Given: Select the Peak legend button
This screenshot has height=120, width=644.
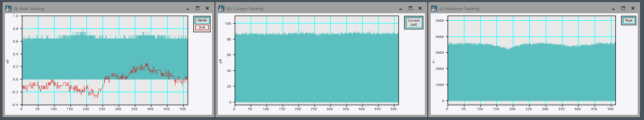Looking at the screenshot, I should click(x=629, y=21).
